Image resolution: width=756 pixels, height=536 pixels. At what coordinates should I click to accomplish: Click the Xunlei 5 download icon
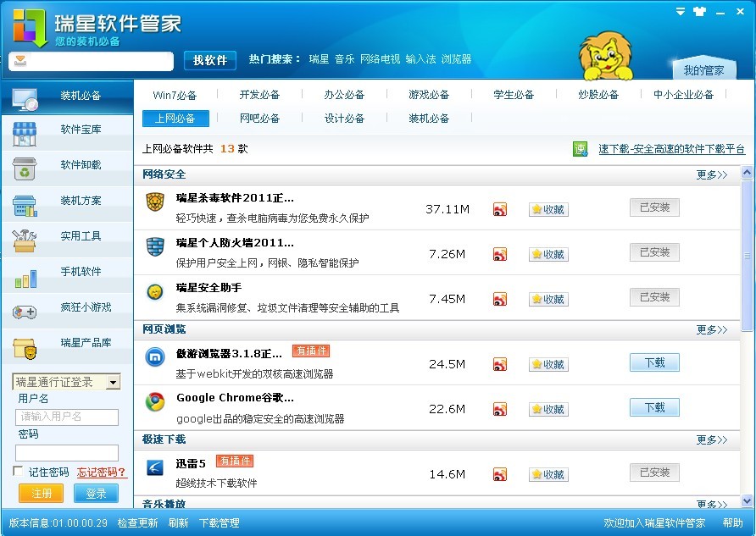click(x=154, y=467)
